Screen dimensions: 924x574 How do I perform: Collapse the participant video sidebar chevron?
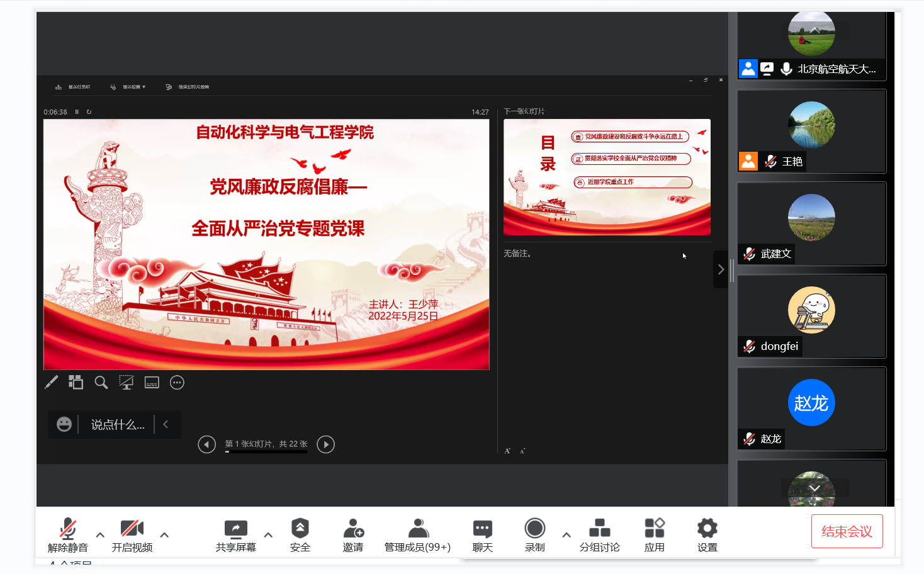click(x=721, y=269)
